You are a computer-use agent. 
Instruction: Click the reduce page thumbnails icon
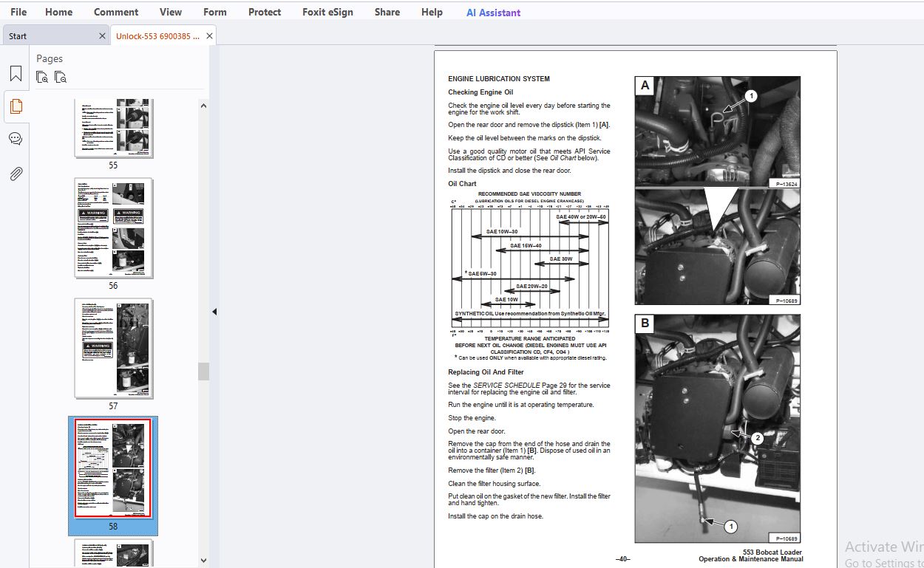(x=61, y=77)
